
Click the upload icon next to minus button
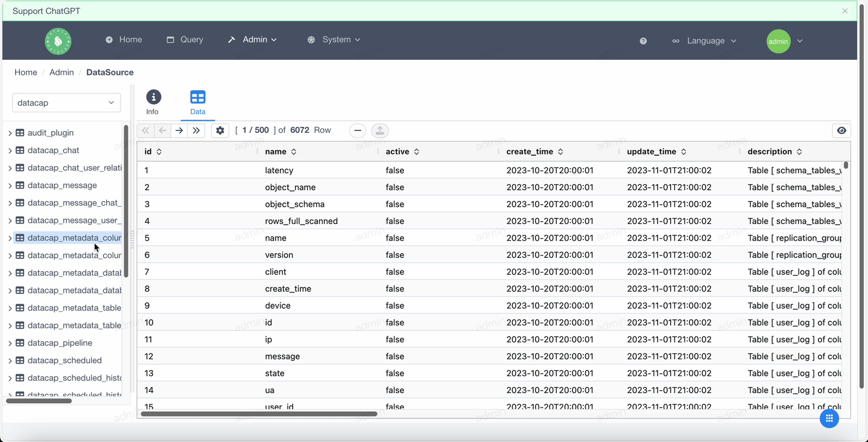click(x=379, y=130)
